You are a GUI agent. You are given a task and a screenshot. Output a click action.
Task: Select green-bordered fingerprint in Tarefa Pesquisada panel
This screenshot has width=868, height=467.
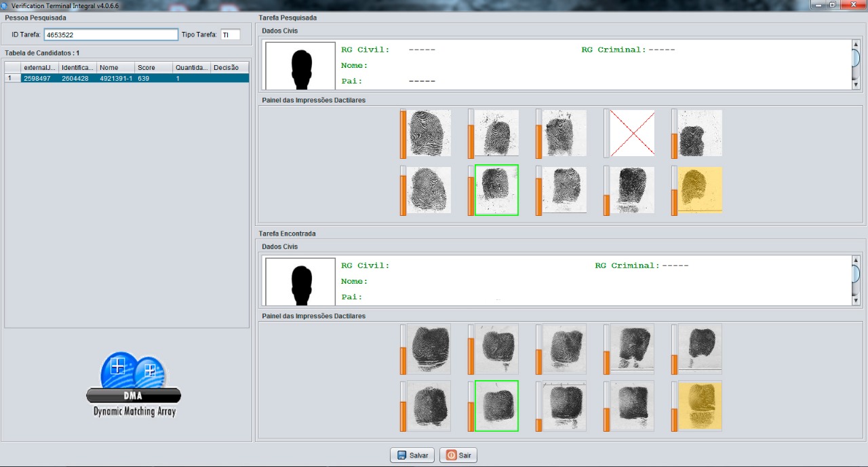(496, 190)
